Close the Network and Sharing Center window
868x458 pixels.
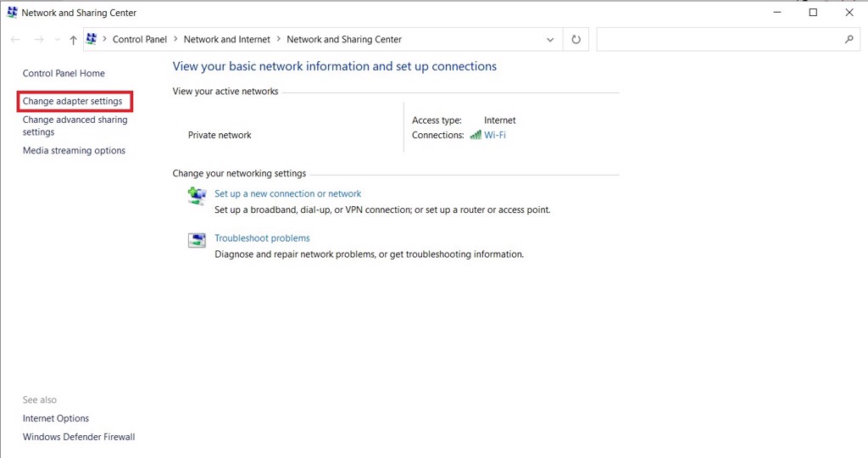point(849,12)
